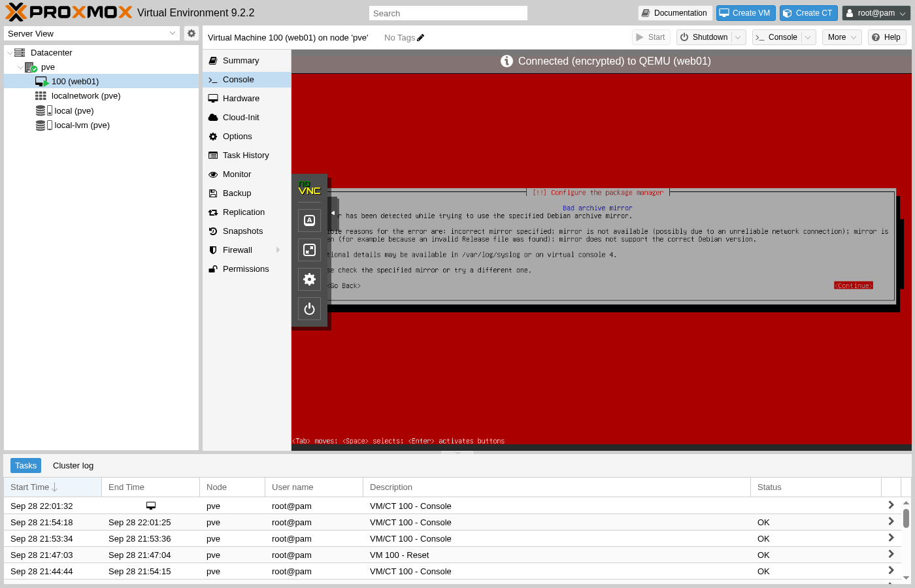Open Snapshots section
Image resolution: width=915 pixels, height=588 pixels.
click(x=246, y=231)
